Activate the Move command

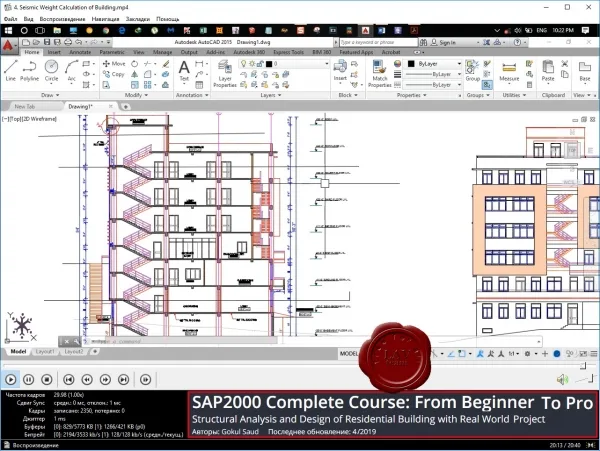[x=114, y=63]
